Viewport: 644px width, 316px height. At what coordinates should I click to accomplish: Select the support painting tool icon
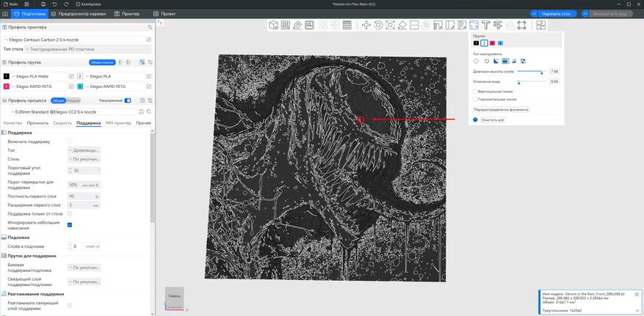click(x=438, y=26)
